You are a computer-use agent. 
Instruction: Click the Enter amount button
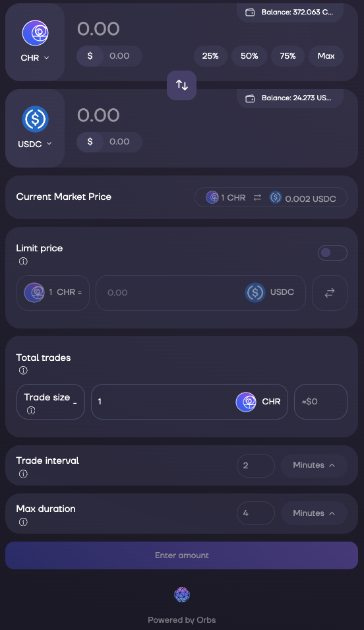coord(181,555)
